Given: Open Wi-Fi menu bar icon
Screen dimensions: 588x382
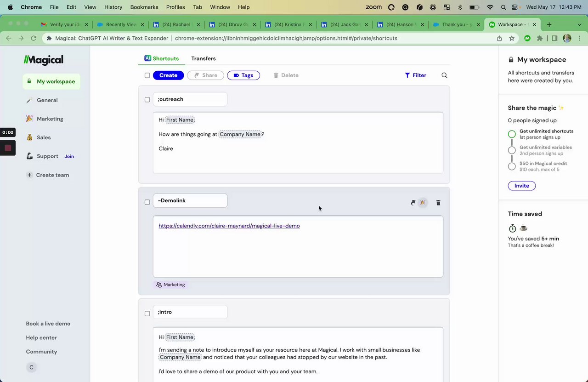Looking at the screenshot, I should 490,7.
